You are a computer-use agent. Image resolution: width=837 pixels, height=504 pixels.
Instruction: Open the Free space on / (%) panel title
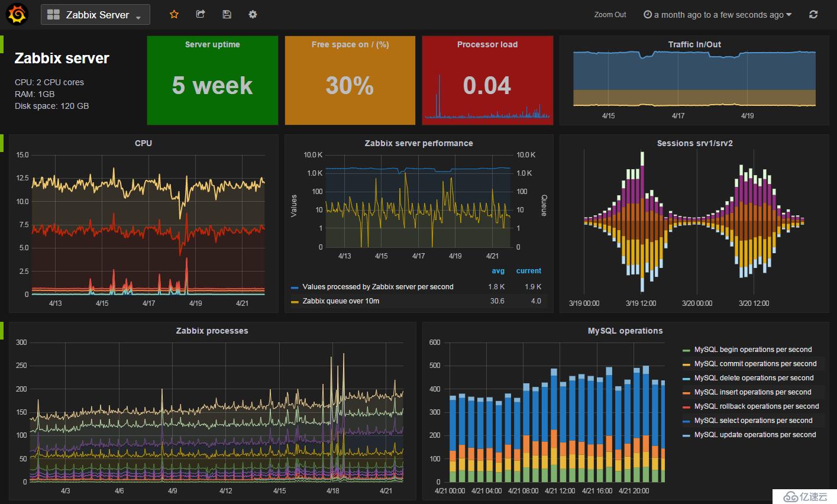tap(350, 44)
